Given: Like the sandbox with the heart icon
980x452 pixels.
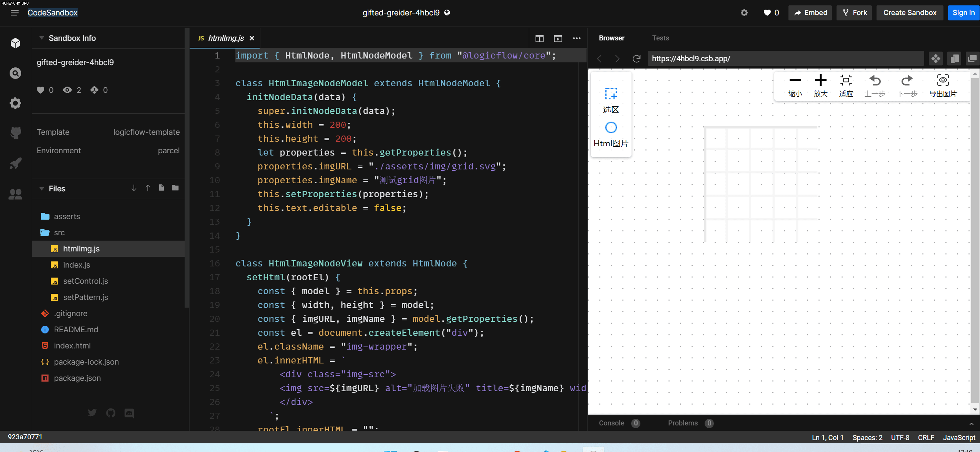Looking at the screenshot, I should point(767,13).
